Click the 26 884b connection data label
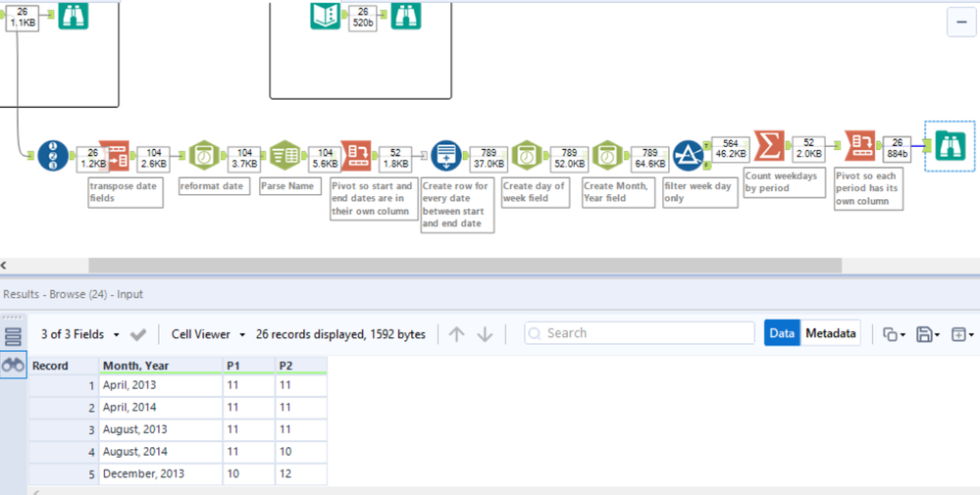Viewport: 980px width, 495px height. pos(897,149)
